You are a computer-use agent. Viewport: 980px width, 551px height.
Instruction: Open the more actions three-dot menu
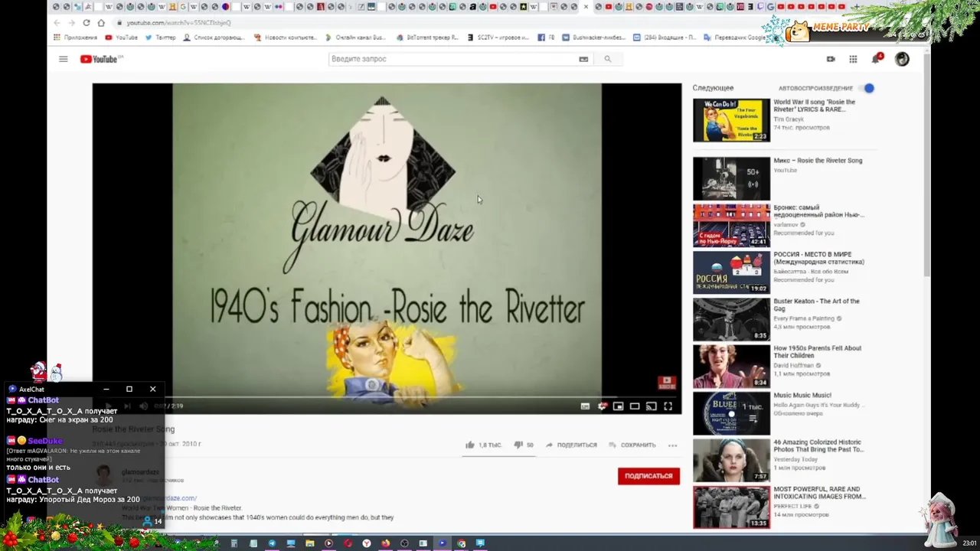672,445
